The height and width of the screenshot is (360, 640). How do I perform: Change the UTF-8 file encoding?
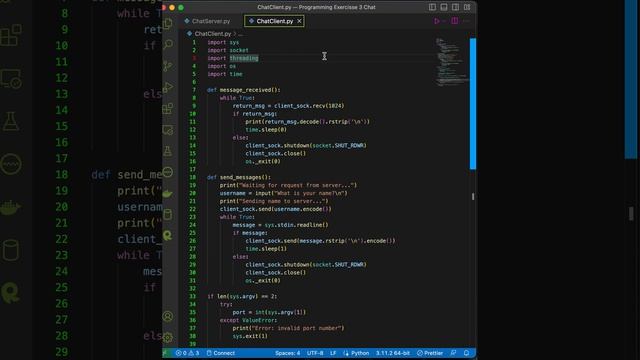tap(315, 353)
